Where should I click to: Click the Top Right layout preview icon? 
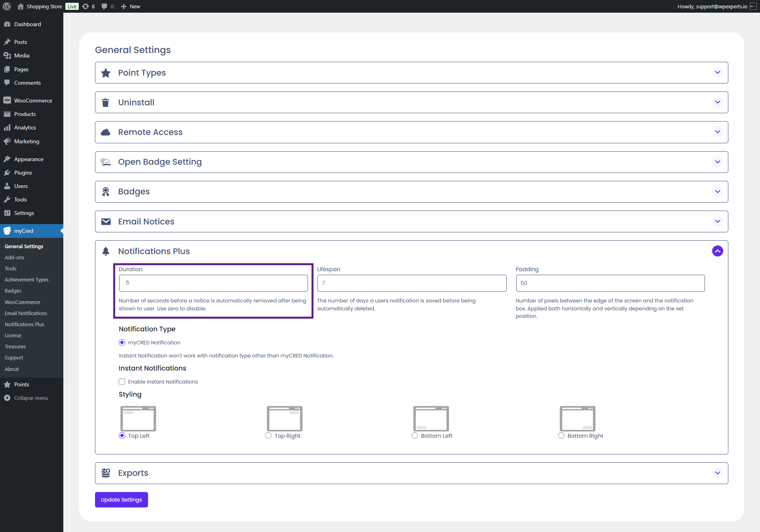(x=285, y=418)
